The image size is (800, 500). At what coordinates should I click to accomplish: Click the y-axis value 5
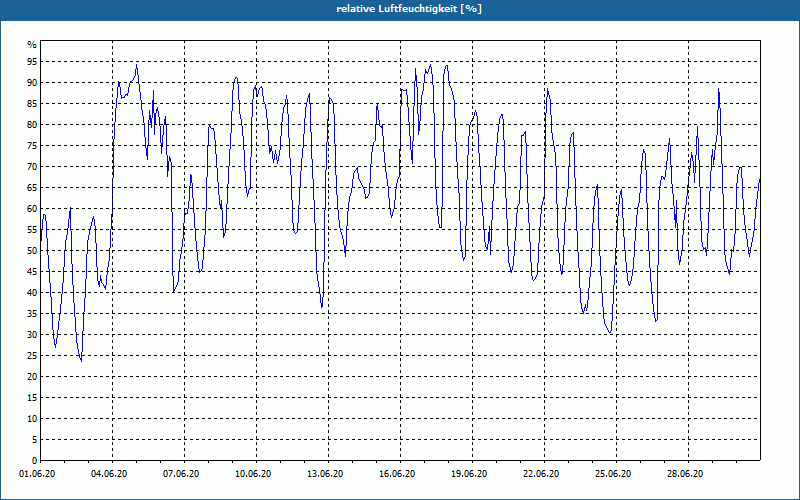[x=35, y=439]
